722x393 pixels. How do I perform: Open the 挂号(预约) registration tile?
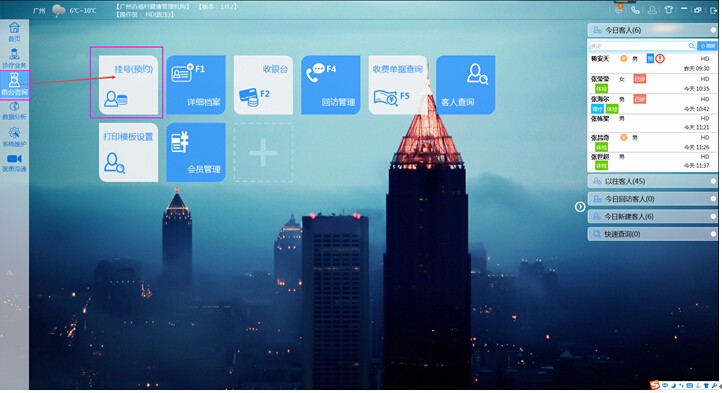click(x=128, y=85)
